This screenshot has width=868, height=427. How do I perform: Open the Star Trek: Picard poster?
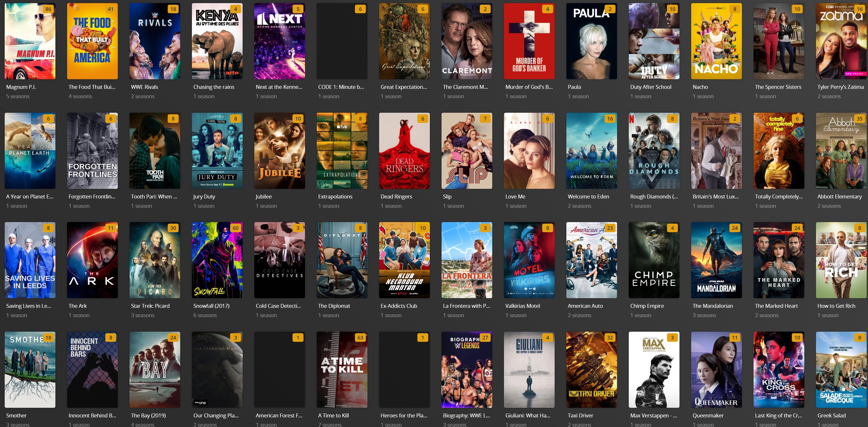(155, 260)
